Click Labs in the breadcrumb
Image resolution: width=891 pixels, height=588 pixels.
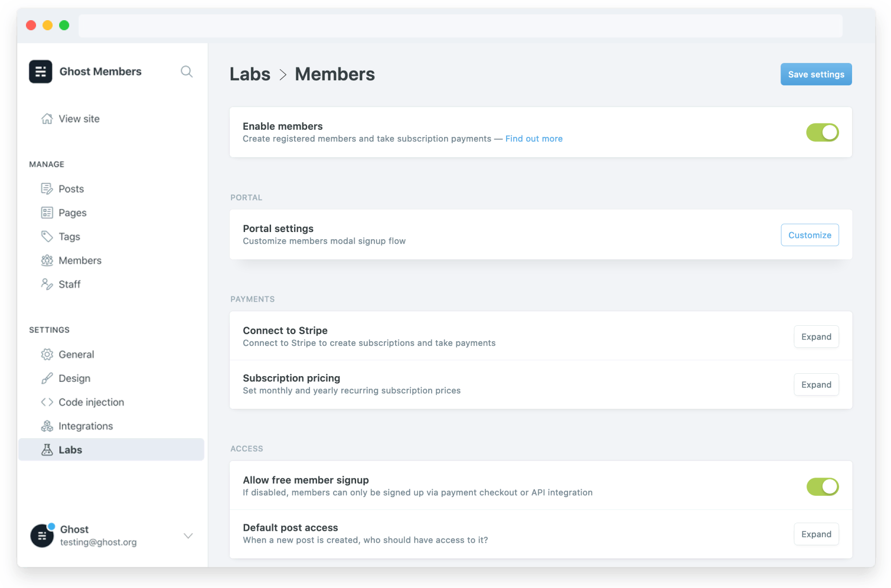pos(250,74)
